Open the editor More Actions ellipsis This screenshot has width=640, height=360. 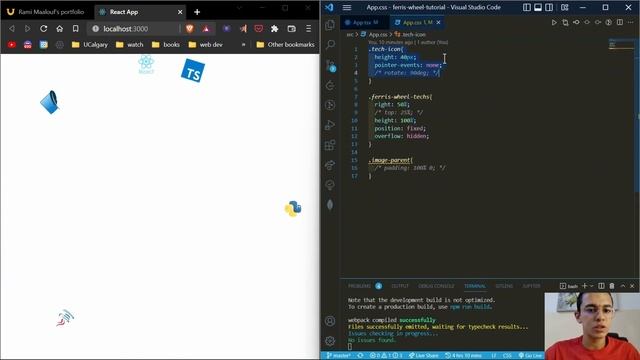pos(631,22)
